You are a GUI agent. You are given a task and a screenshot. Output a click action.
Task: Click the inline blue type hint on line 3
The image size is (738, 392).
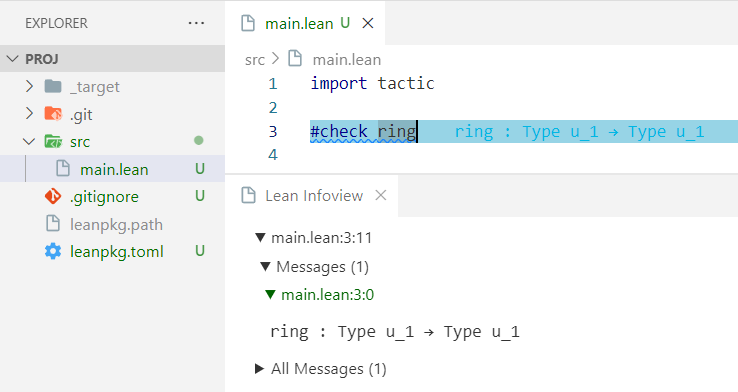[579, 132]
